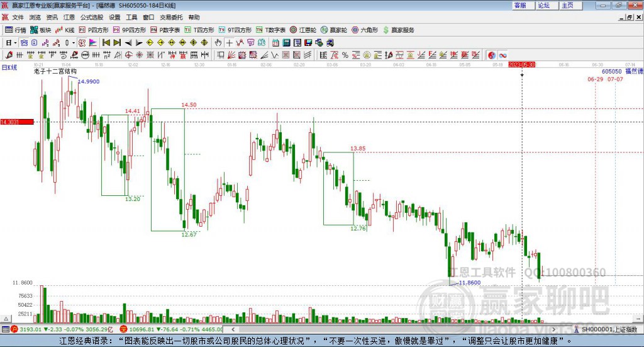Open the 工具 menu
Viewport: 644px width, 347px height.
[131, 17]
